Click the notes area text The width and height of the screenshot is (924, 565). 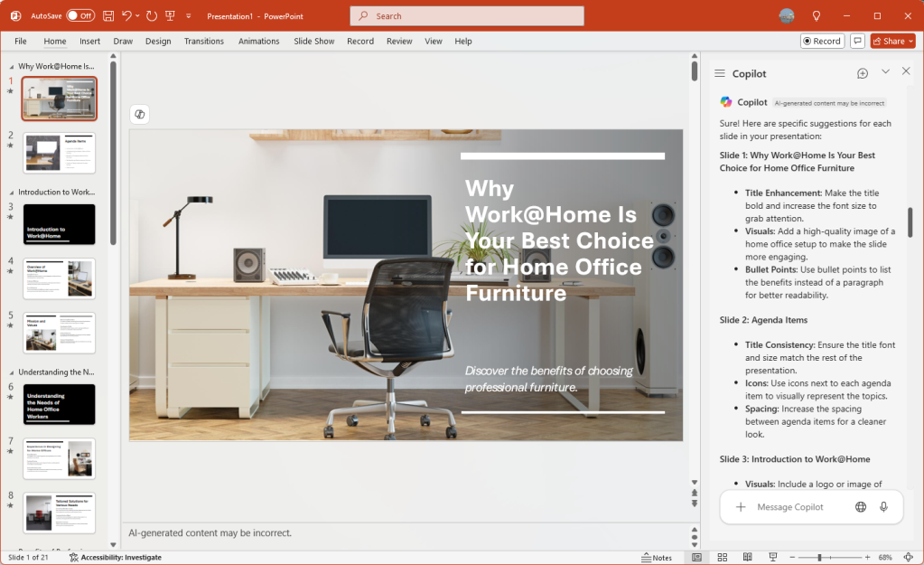[x=210, y=532]
